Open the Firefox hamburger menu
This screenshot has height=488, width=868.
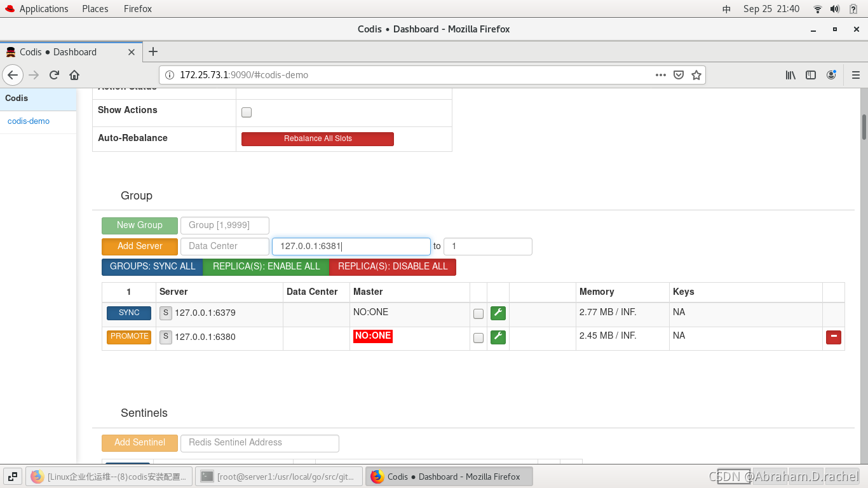point(855,75)
